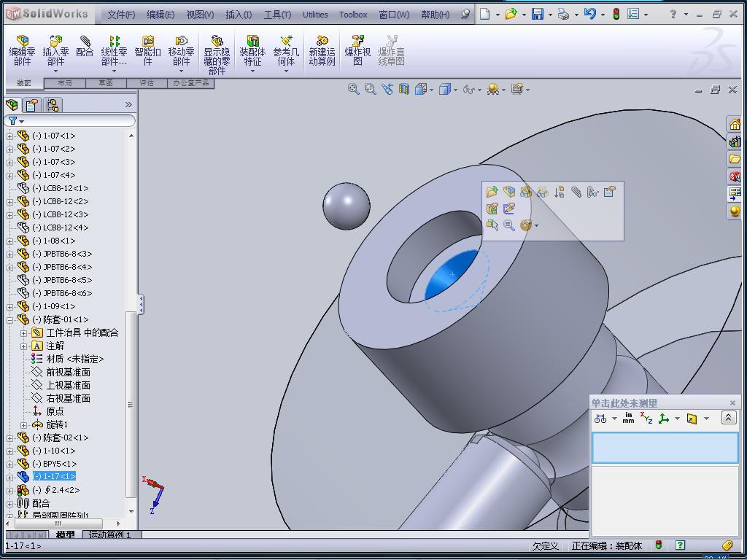This screenshot has height=560, width=747.
Task: Select 前视基准面 in the feature tree
Action: tap(68, 372)
